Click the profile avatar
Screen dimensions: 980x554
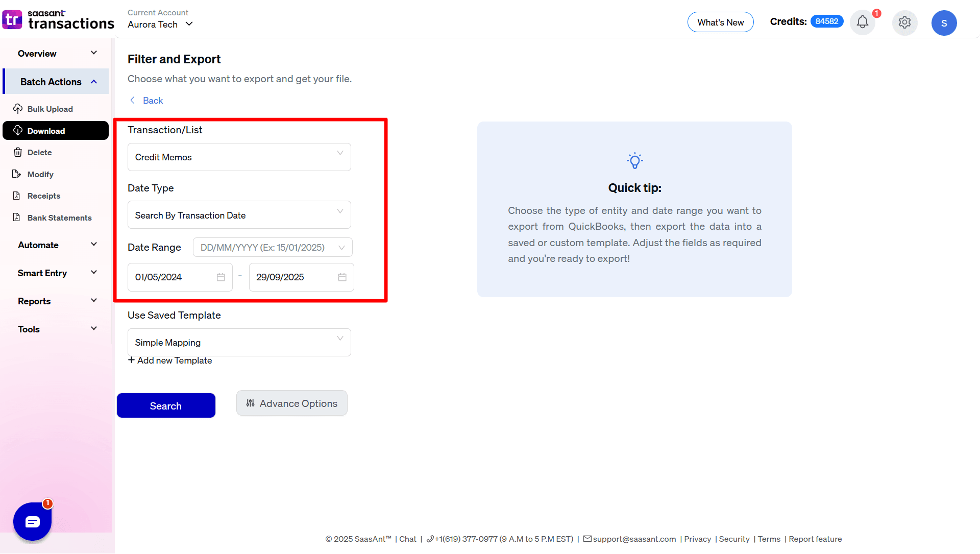tap(944, 22)
